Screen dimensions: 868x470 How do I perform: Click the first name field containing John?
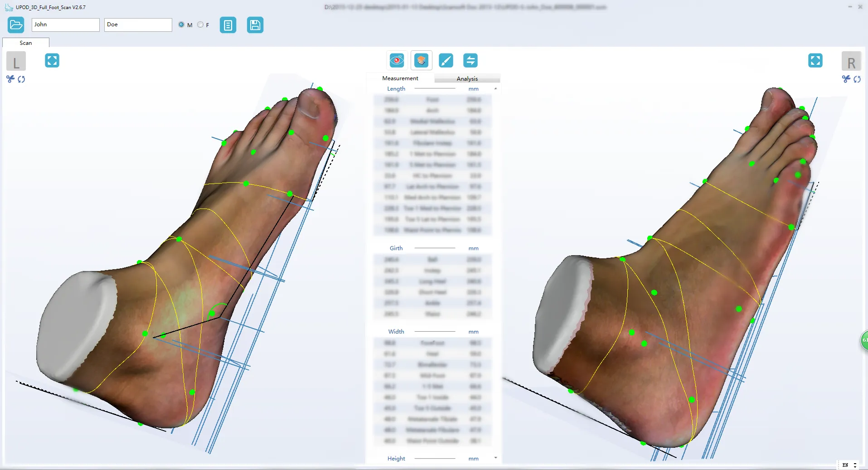pos(65,24)
